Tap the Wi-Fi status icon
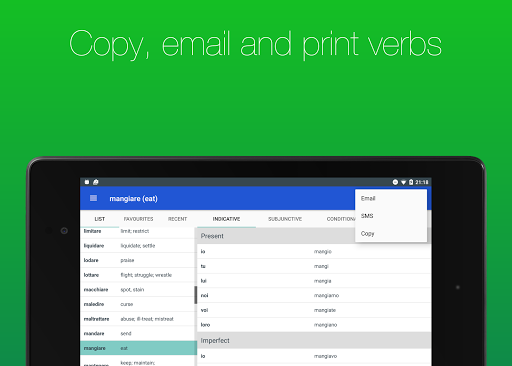The height and width of the screenshot is (366, 512). click(403, 182)
